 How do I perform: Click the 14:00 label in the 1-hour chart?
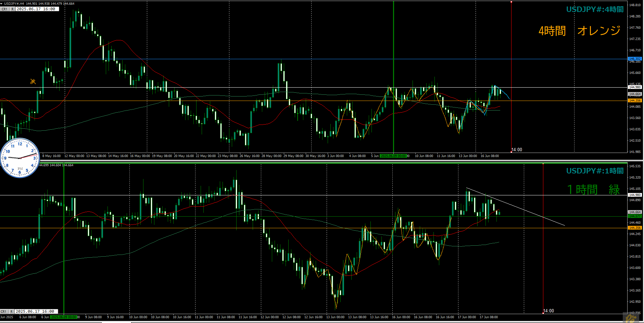tap(548, 311)
